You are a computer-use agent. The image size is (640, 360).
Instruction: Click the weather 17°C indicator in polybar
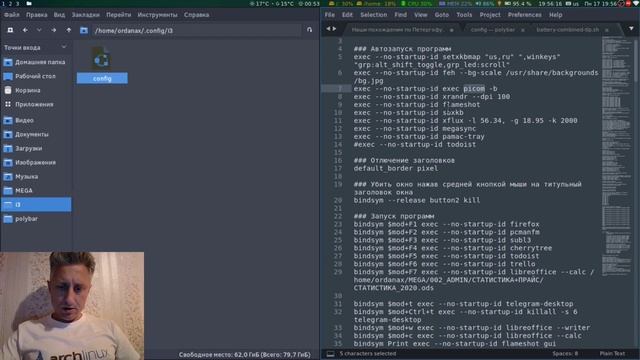260,4
